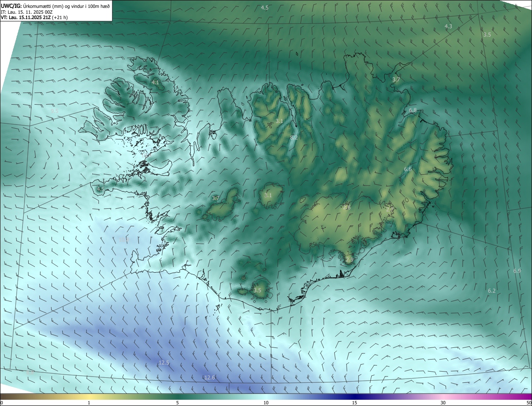
Task: Click the 10 tick on the color scale
Action: pyautogui.click(x=266, y=403)
